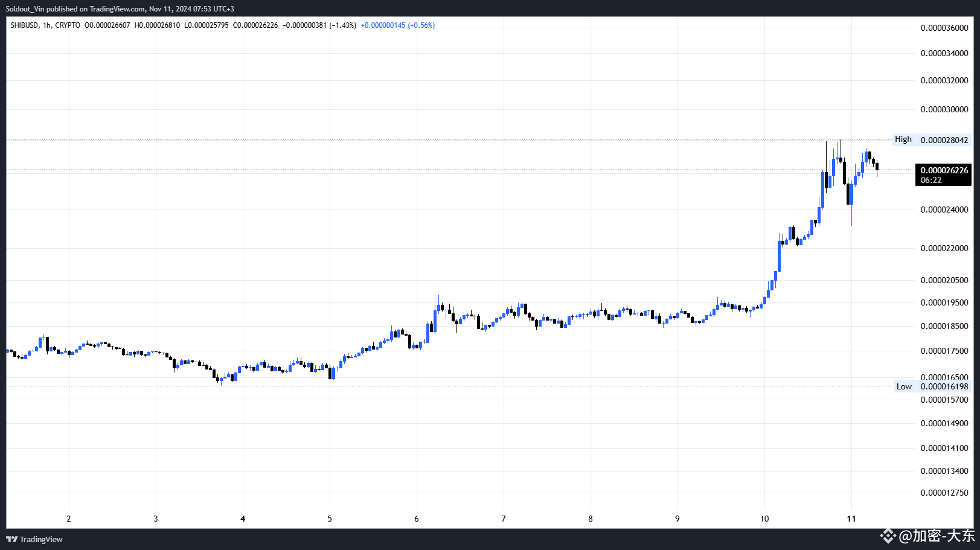The image size is (980, 550).
Task: Click the current price label 0.000026226
Action: (x=944, y=170)
